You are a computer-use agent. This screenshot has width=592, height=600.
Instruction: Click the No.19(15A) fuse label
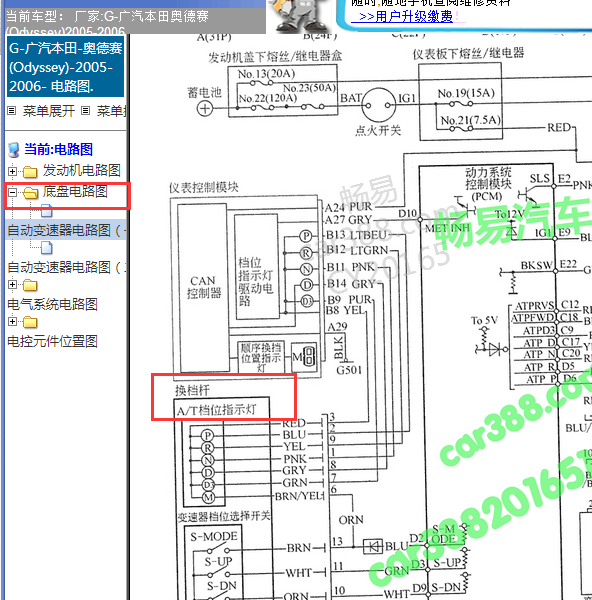[466, 93]
